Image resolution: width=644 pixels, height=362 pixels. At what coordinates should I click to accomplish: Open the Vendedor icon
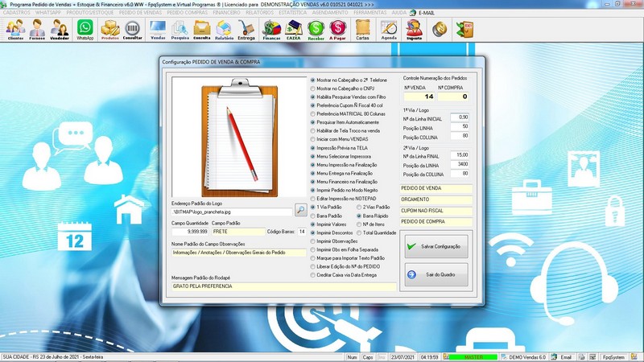(x=59, y=30)
